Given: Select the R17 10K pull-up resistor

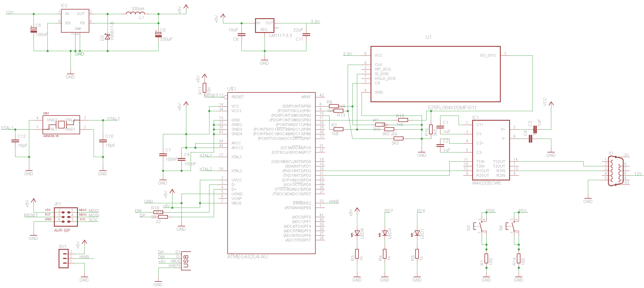Looking at the screenshot, I should coord(205,88).
